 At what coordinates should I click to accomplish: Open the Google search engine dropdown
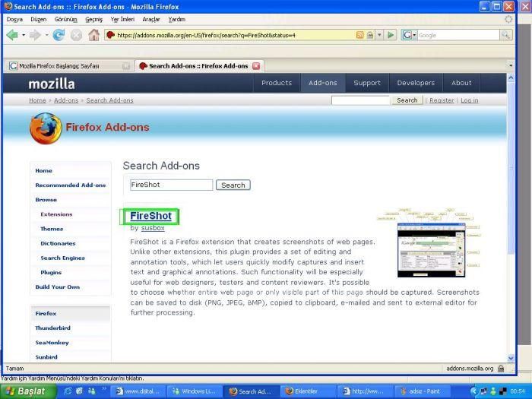coord(413,35)
